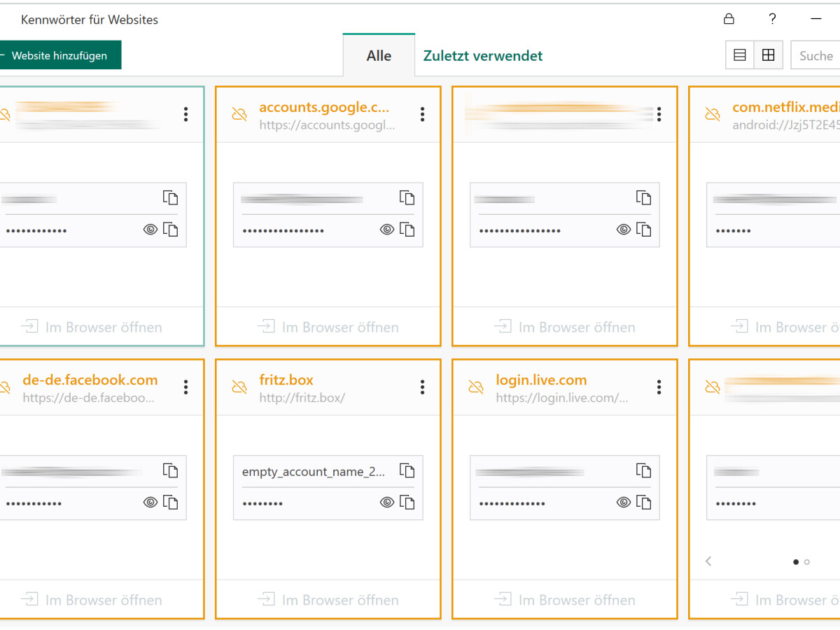The height and width of the screenshot is (630, 840).
Task: Click the lock icon to lock the vault
Action: point(728,20)
